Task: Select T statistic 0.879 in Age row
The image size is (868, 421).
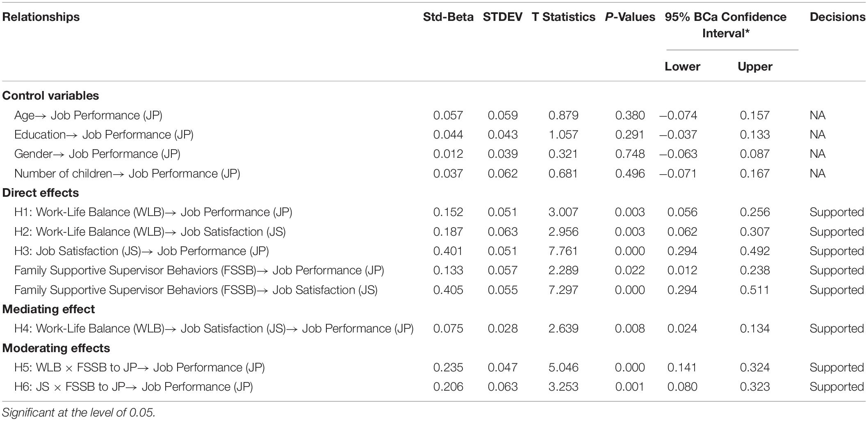Action: pos(563,116)
